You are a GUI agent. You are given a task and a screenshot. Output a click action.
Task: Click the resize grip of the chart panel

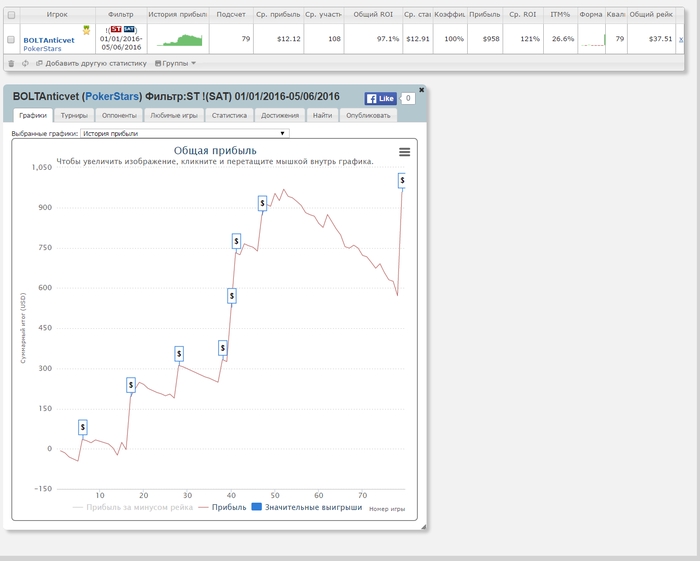tap(423, 527)
